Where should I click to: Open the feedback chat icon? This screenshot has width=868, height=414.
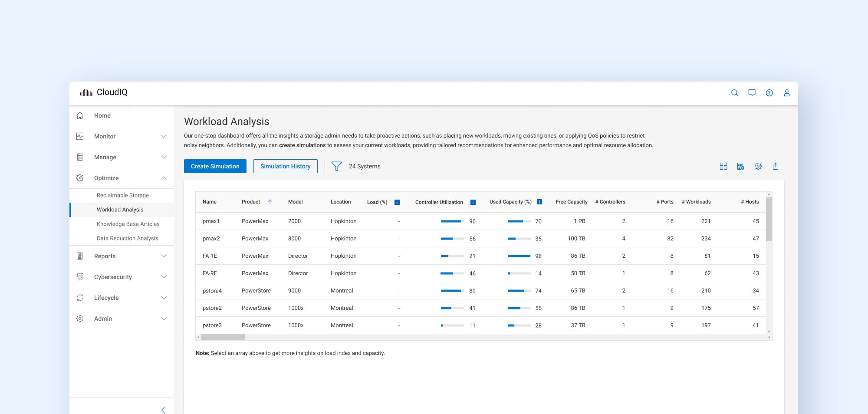tap(752, 93)
